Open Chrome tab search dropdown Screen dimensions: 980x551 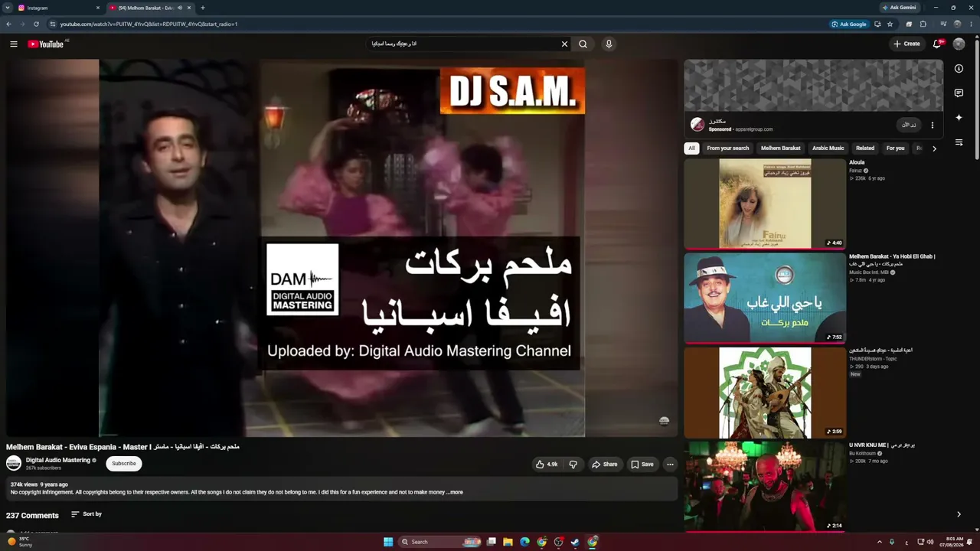(x=8, y=8)
